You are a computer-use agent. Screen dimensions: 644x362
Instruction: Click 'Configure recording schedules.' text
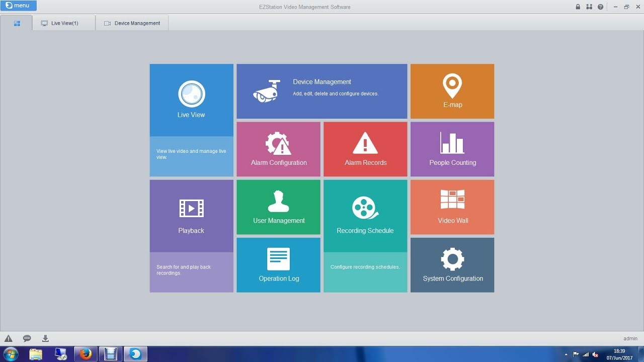(365, 267)
